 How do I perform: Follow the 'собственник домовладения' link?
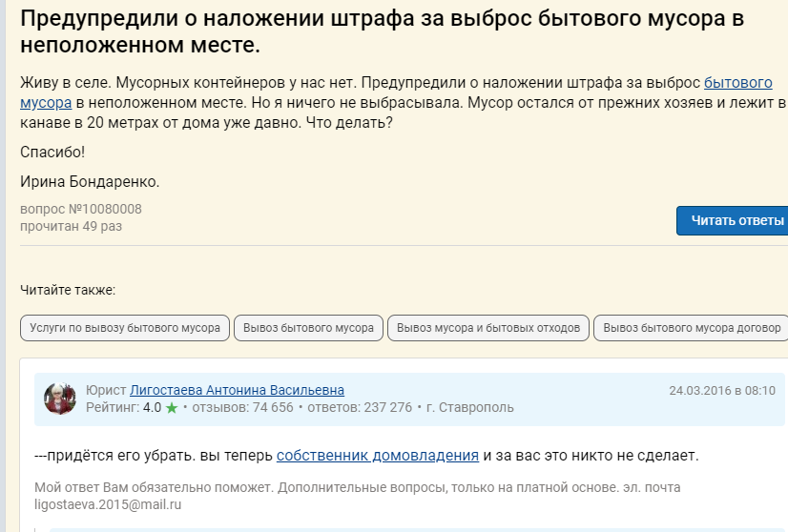click(378, 456)
